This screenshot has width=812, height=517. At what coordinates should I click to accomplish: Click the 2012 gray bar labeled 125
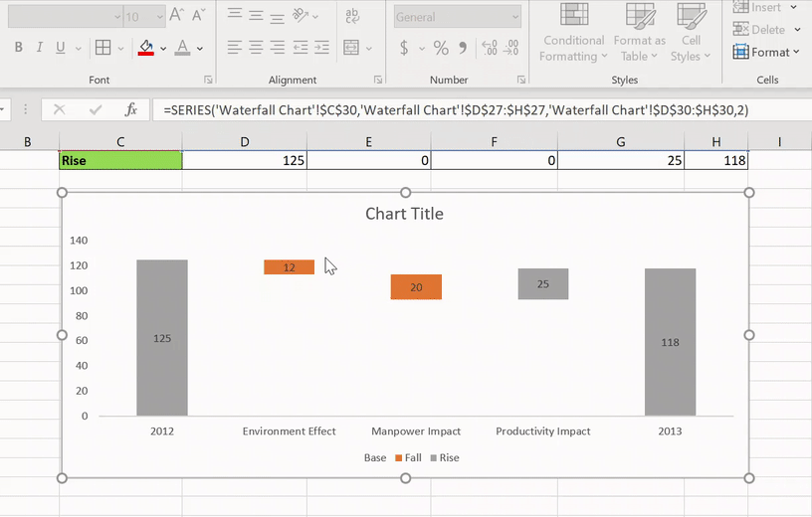(x=162, y=338)
